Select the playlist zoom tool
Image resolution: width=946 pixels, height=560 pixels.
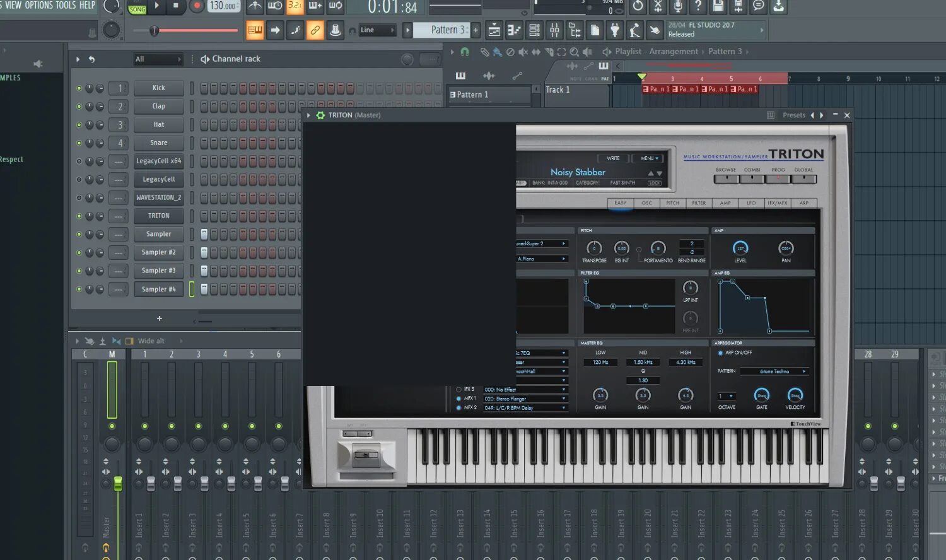pos(574,52)
